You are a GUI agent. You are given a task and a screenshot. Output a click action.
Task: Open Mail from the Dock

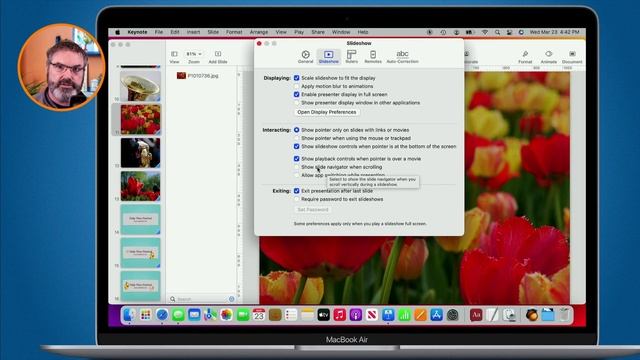194,315
